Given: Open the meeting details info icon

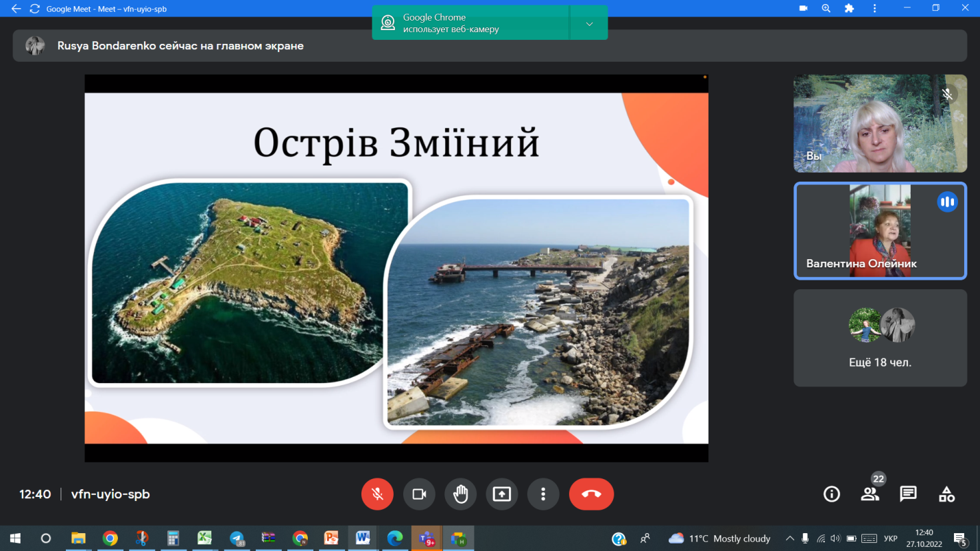Looking at the screenshot, I should click(x=831, y=494).
